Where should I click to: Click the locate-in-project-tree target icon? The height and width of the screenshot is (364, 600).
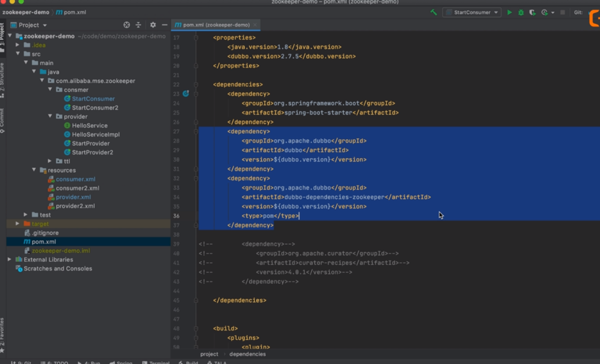tap(127, 25)
